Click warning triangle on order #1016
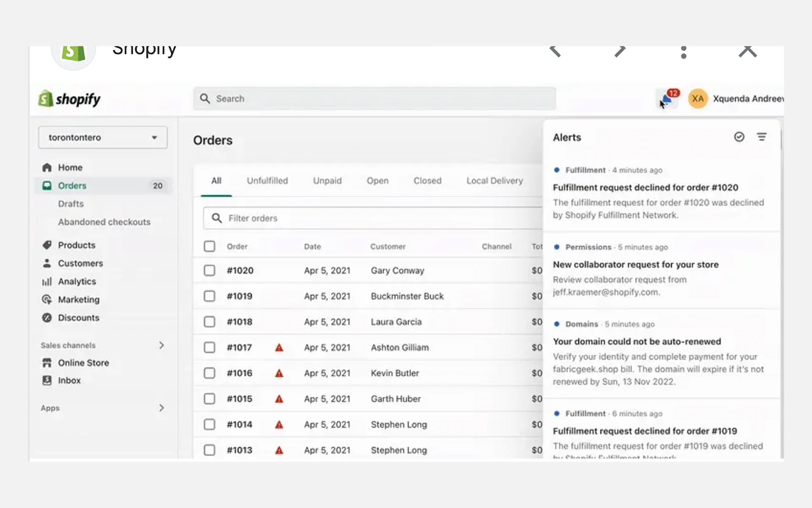This screenshot has width=812, height=508. pyautogui.click(x=279, y=373)
